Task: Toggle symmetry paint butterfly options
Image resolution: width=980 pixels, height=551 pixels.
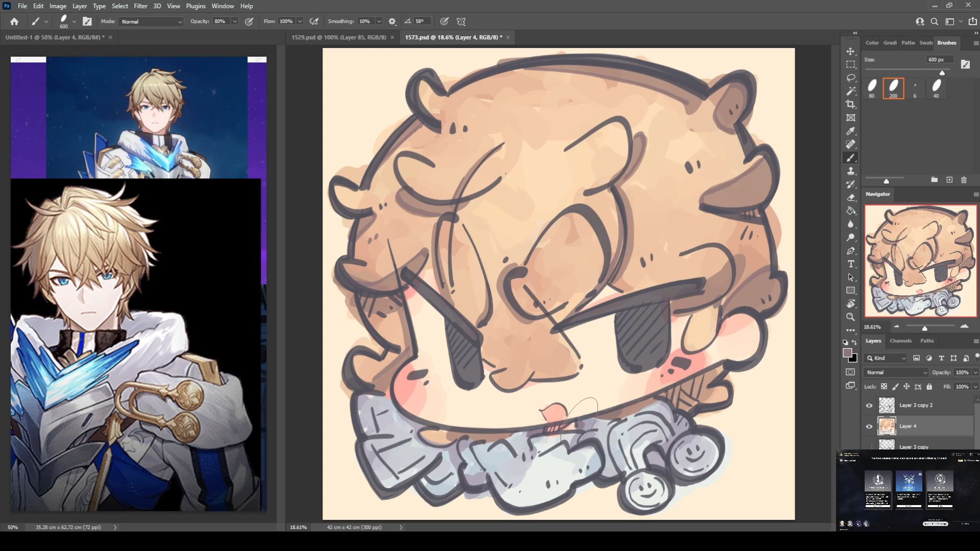Action: pyautogui.click(x=461, y=21)
